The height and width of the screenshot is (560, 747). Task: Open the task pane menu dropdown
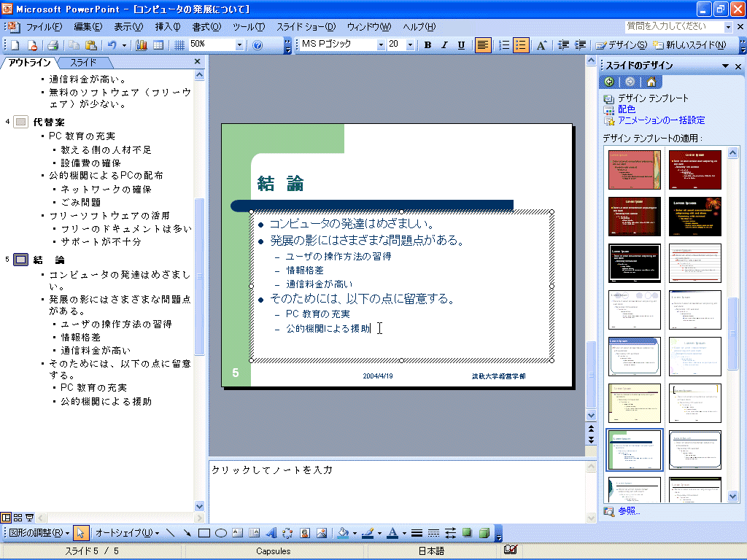tap(725, 66)
